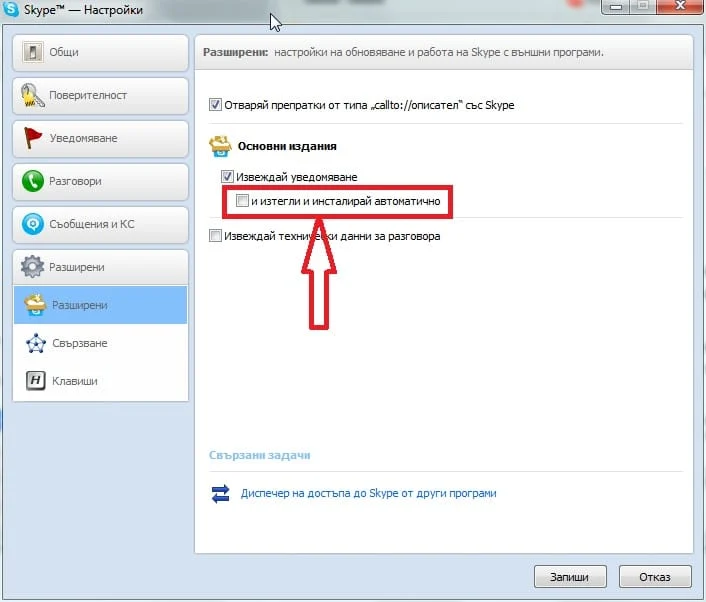Click the gear icon beside Разширени
706x602 pixels.
tap(32, 267)
